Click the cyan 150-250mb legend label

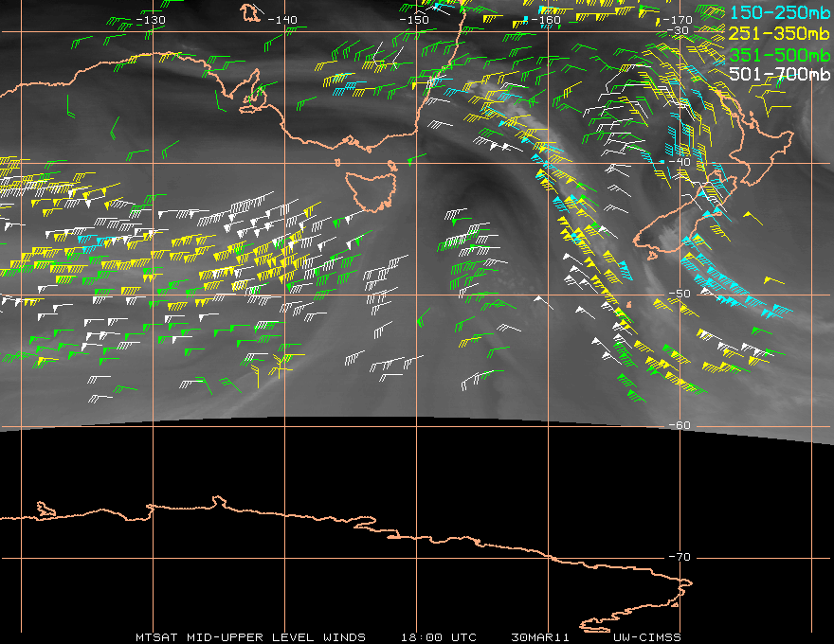[779, 12]
